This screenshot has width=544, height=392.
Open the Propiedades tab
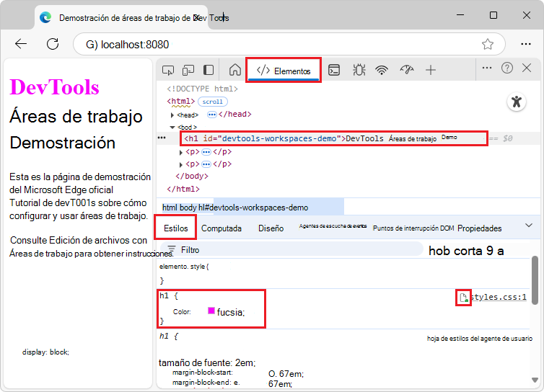(480, 228)
